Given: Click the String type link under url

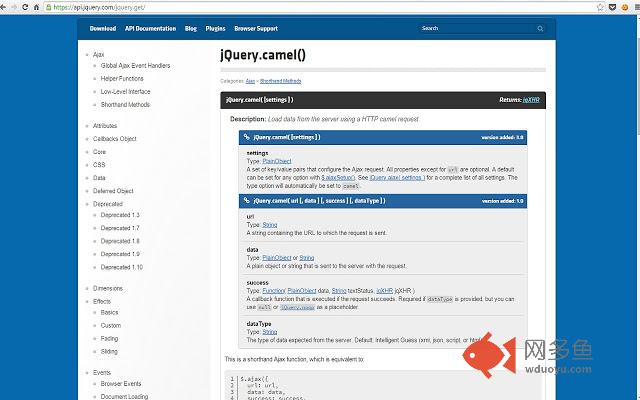Looking at the screenshot, I should pos(269,225).
